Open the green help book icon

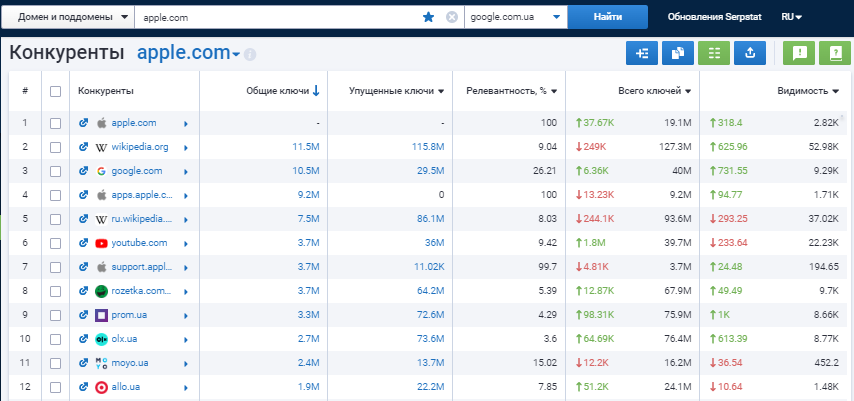[x=833, y=54]
